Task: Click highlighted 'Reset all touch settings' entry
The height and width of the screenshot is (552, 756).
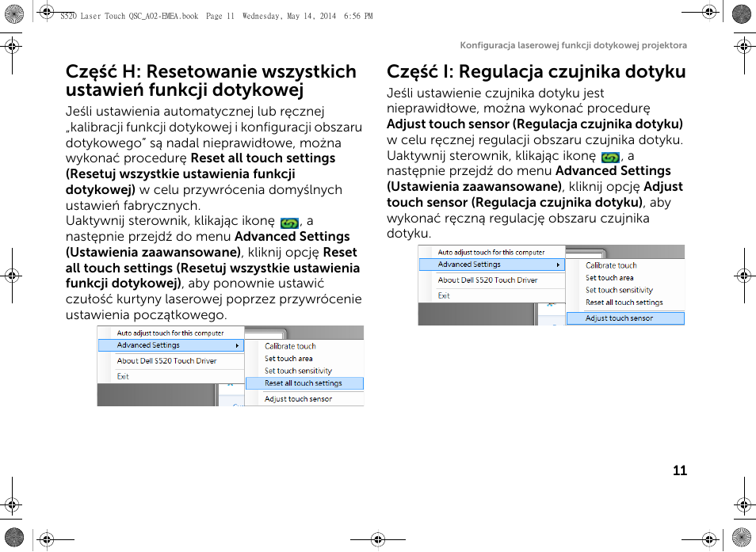Action: pos(305,383)
